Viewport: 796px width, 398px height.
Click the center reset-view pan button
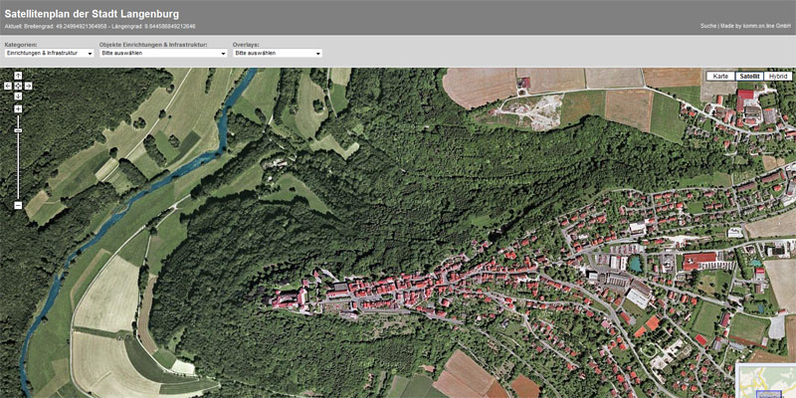(18, 86)
